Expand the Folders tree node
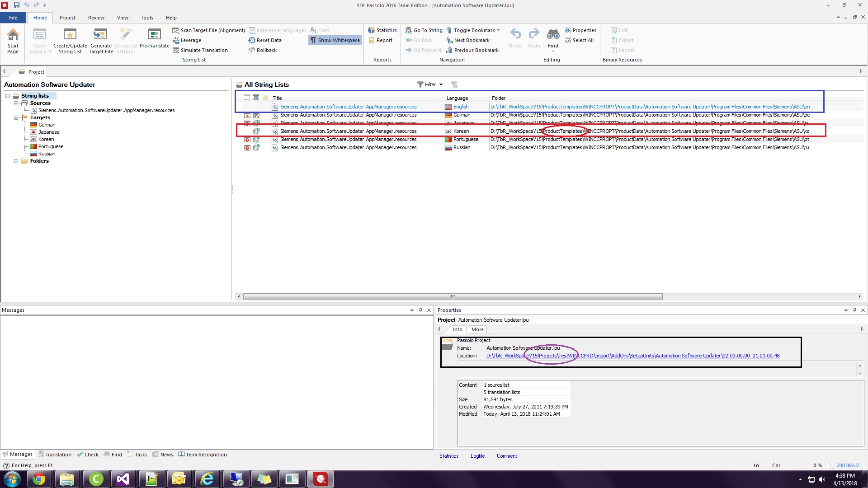This screenshot has height=488, width=868. coord(16,161)
